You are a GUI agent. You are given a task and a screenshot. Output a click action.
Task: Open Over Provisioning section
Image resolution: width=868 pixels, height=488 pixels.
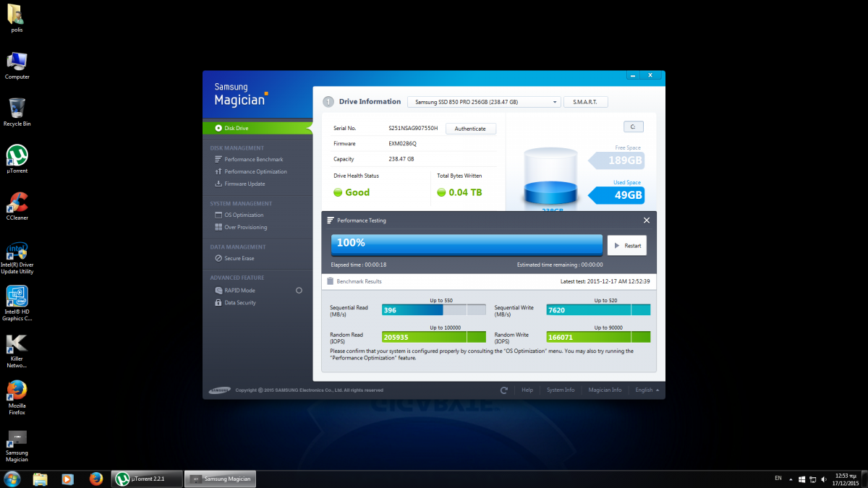click(245, 227)
